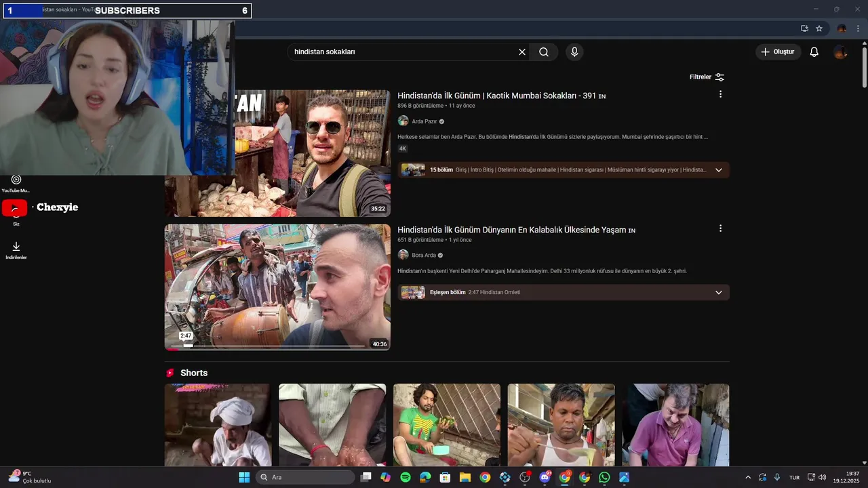Viewport: 868px width, 488px height.
Task: Open more options for the En Kalabalık Ülkesinde video
Action: click(720, 228)
